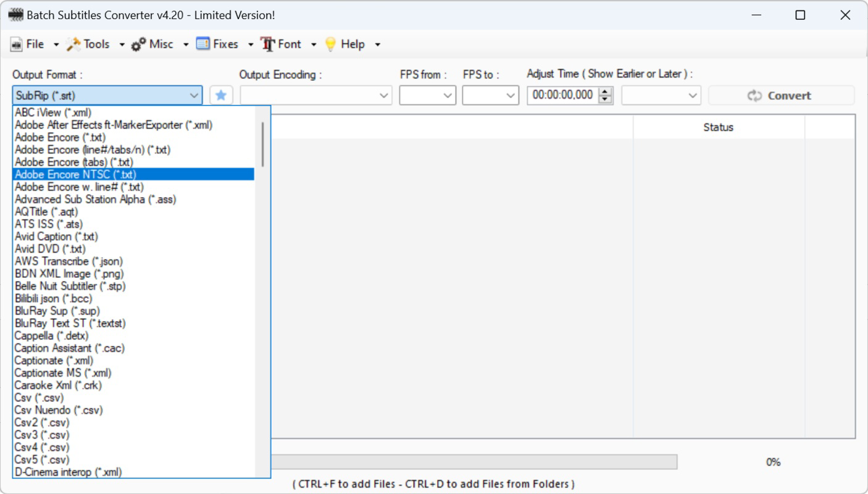Open the Fixes menu

(x=225, y=44)
